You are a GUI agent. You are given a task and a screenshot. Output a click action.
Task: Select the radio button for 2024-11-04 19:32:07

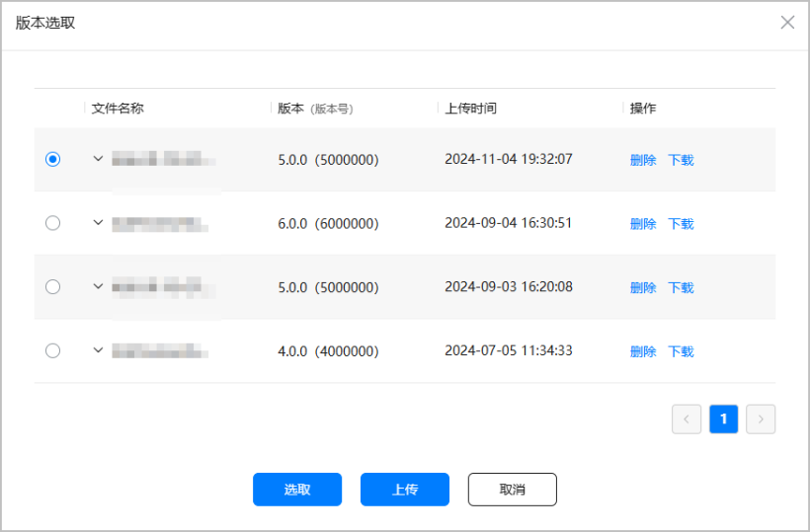52,159
